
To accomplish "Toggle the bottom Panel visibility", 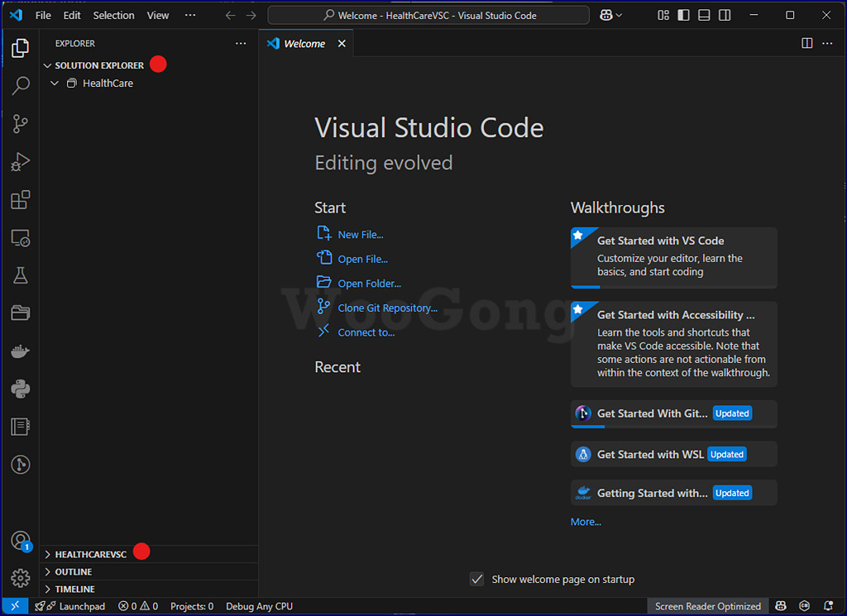I will [x=704, y=15].
